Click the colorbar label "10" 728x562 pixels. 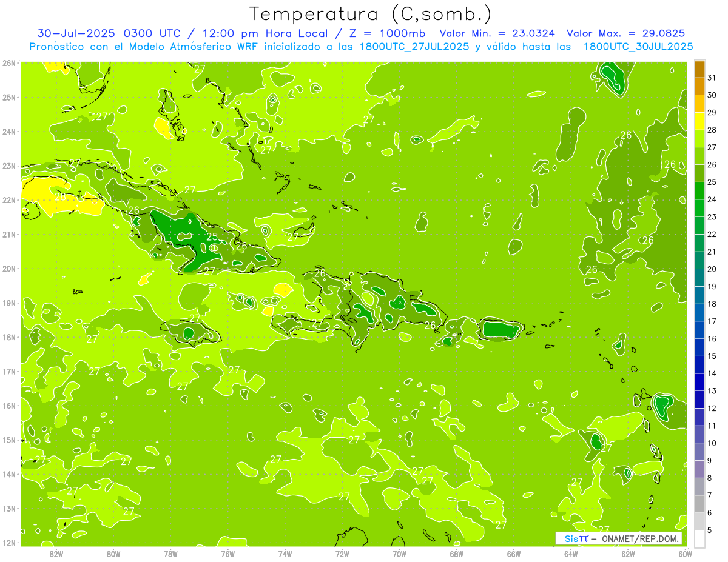[x=712, y=443]
